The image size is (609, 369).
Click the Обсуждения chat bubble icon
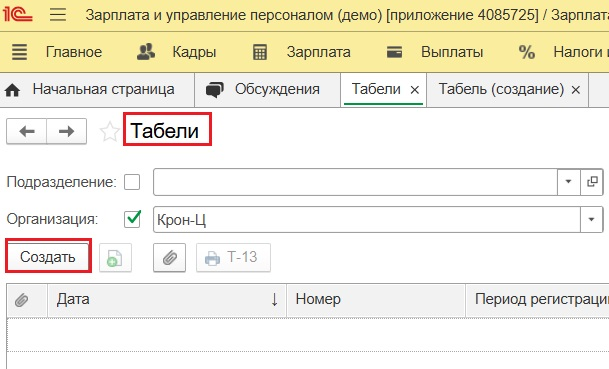(215, 90)
